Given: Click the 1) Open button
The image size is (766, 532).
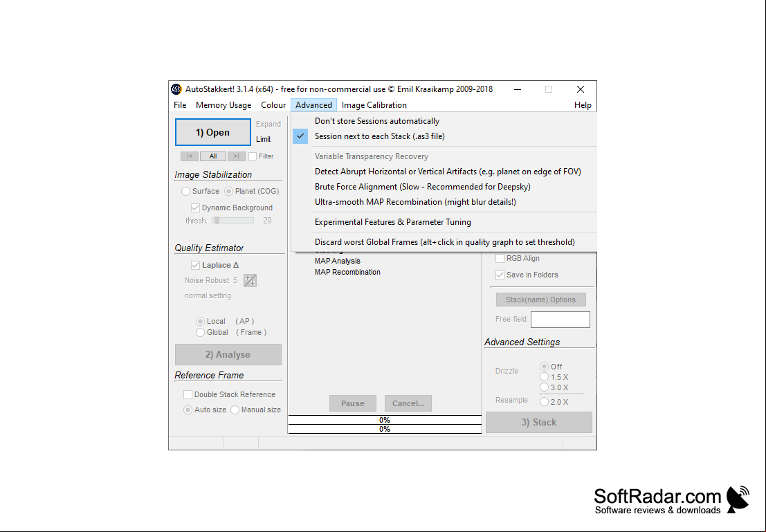Looking at the screenshot, I should (x=213, y=132).
